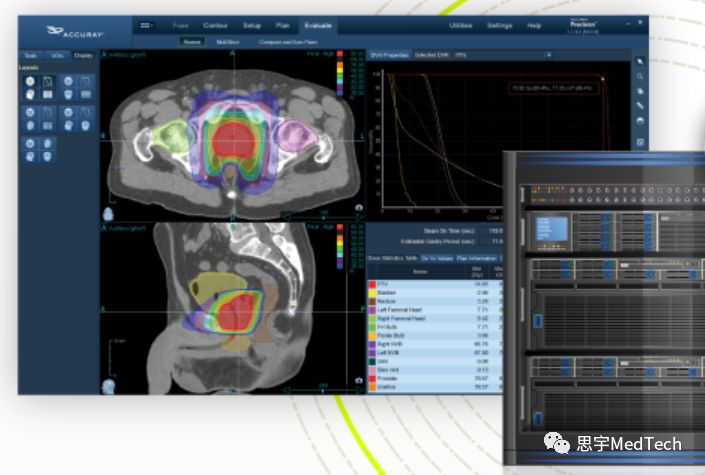The height and width of the screenshot is (475, 705).
Task: Click the Name column header
Action: point(420,272)
